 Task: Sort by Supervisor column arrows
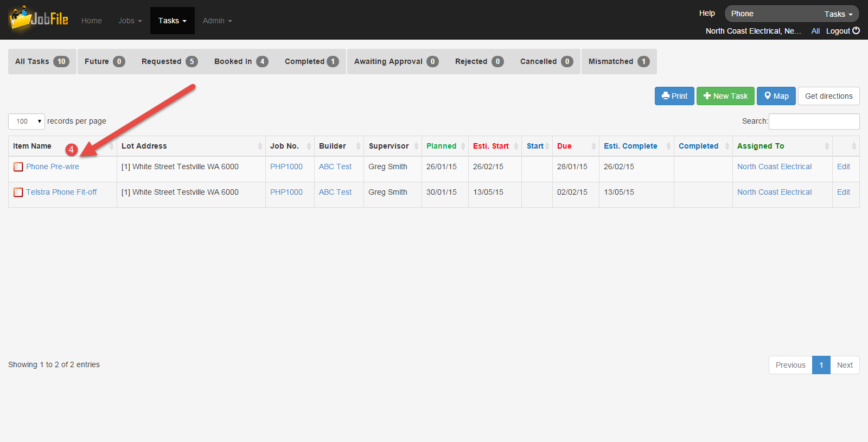click(x=416, y=146)
